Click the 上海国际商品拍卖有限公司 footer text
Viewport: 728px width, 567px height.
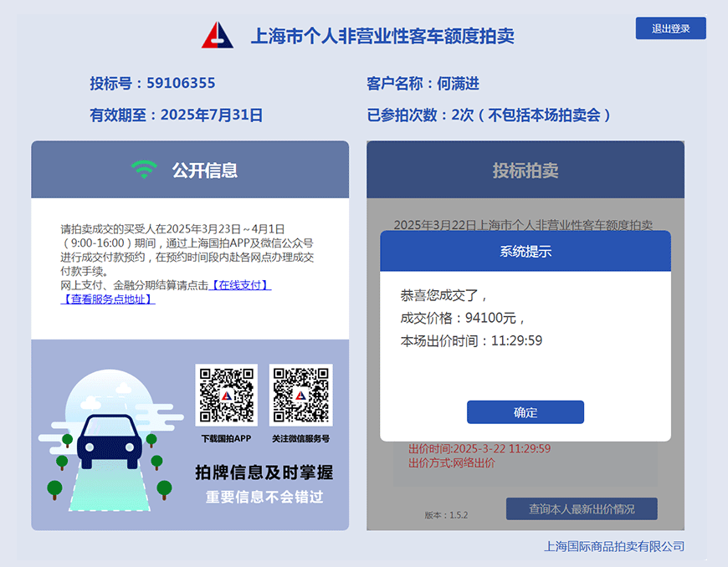(x=614, y=546)
